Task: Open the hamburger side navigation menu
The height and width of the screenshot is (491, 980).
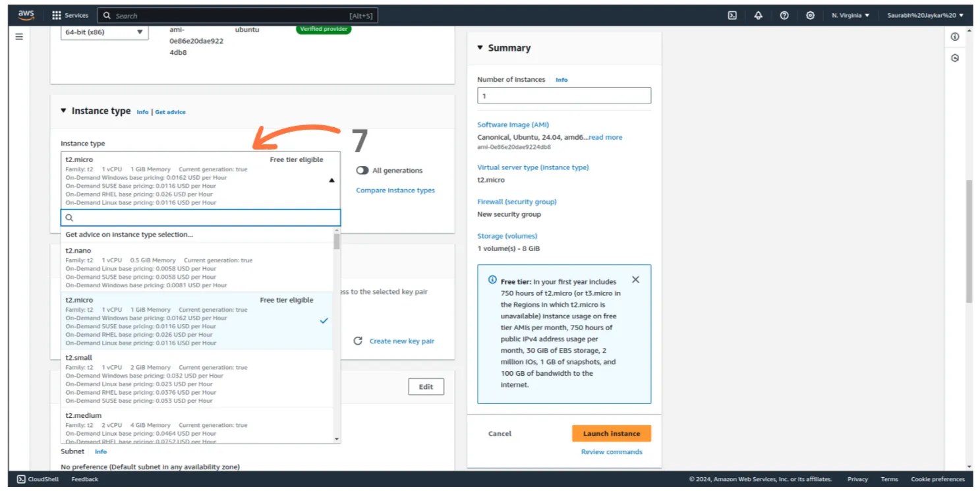Action: [x=19, y=37]
